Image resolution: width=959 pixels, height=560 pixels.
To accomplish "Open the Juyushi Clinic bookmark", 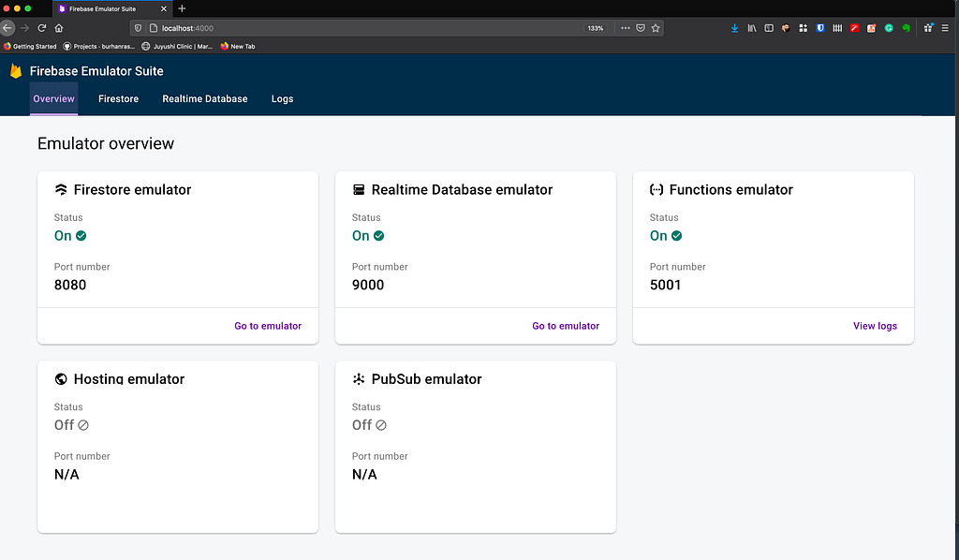I will pyautogui.click(x=177, y=47).
